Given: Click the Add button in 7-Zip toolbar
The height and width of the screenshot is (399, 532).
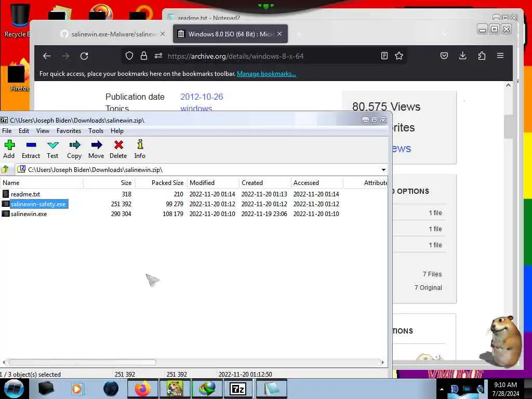Looking at the screenshot, I should [x=9, y=149].
